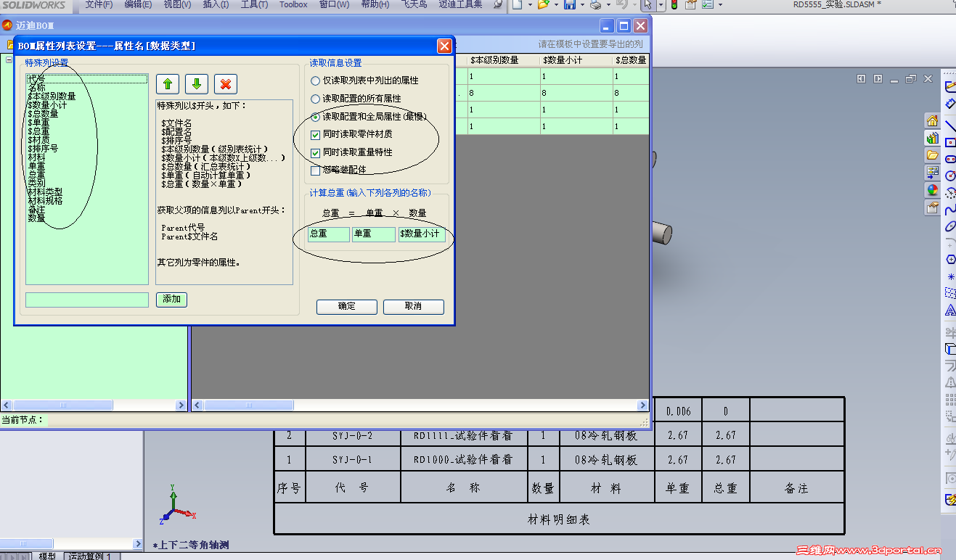The height and width of the screenshot is (560, 956).
Task: Open the Select tool dropdown arrow
Action: pyautogui.click(x=661, y=5)
